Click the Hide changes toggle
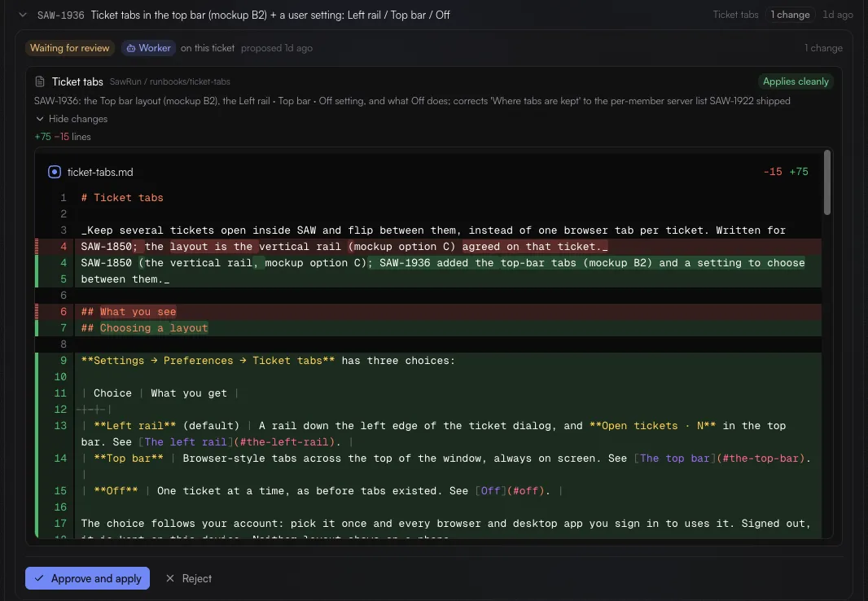Viewport: 868px width, 601px height. click(72, 119)
